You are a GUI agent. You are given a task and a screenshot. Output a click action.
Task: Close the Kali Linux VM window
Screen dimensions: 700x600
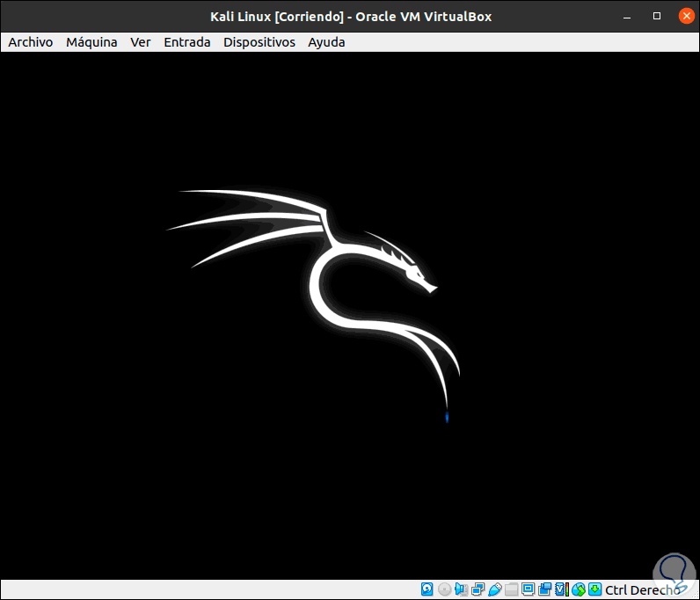pos(687,16)
